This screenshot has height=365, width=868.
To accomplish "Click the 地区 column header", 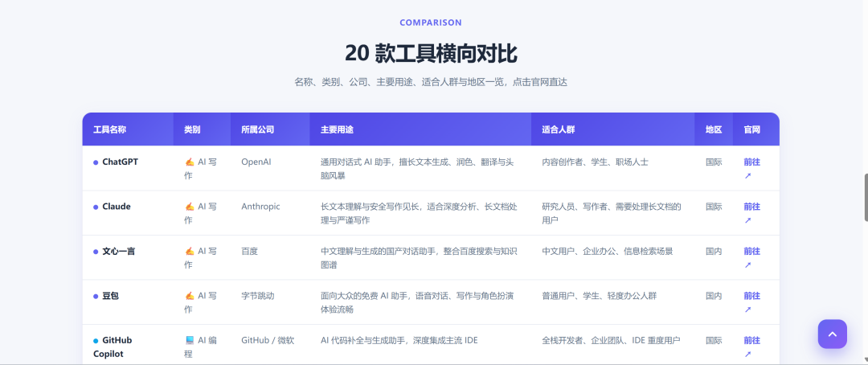I will pyautogui.click(x=714, y=129).
